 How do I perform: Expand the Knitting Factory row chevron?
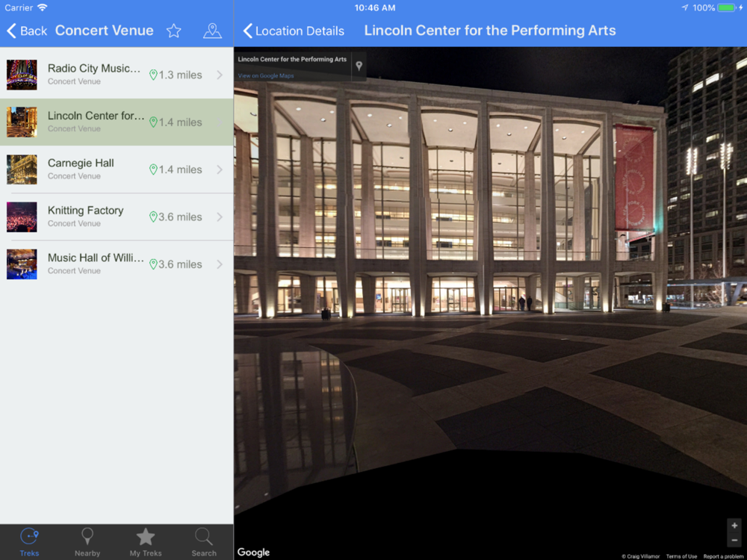coord(220,217)
